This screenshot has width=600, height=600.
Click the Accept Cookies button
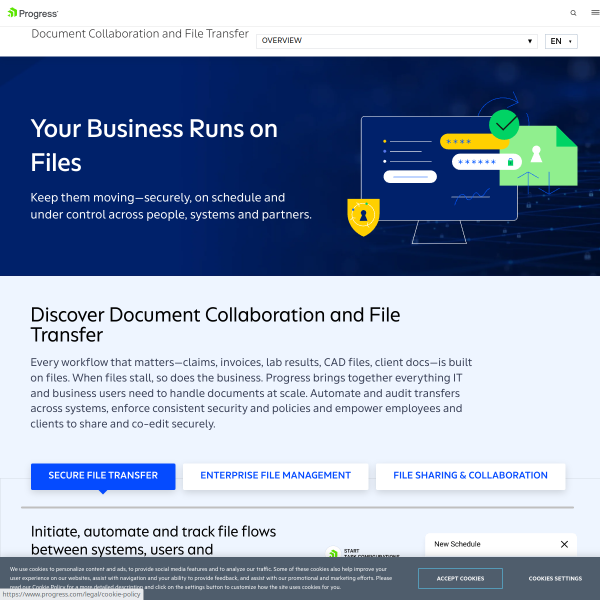coord(460,578)
